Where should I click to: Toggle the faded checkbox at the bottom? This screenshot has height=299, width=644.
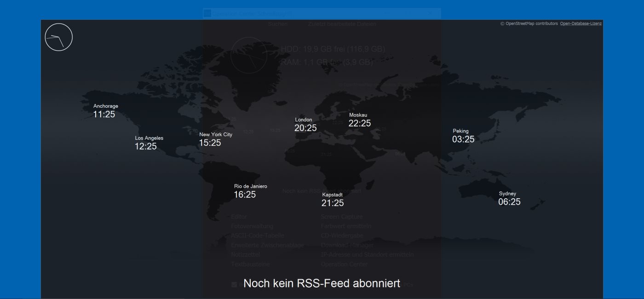pyautogui.click(x=235, y=285)
